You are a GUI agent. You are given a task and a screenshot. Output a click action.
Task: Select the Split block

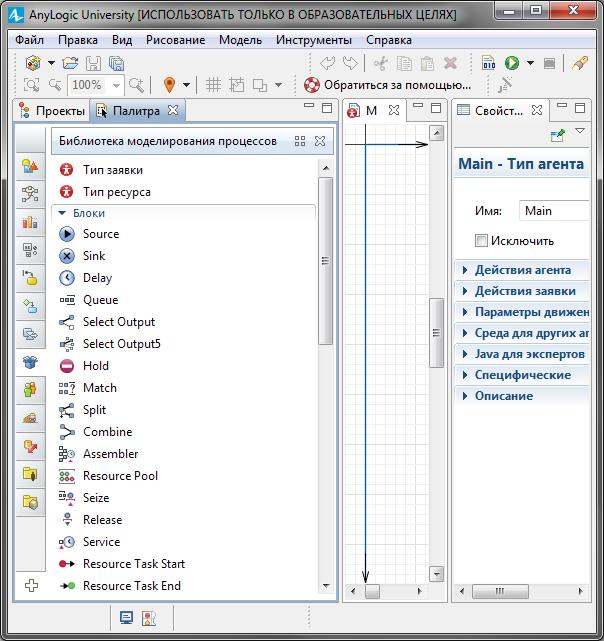tap(94, 410)
